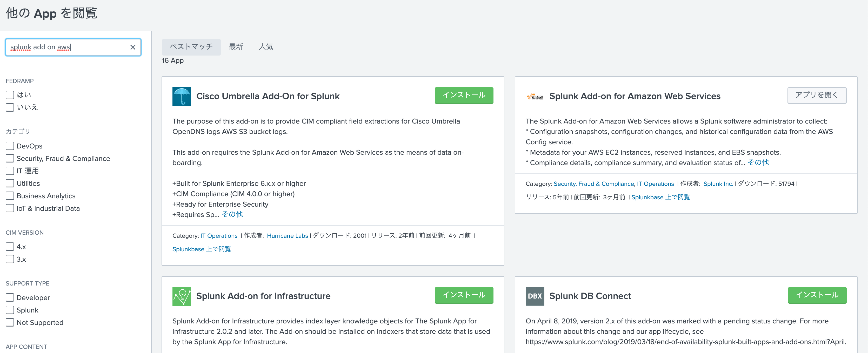Check CIM version 4.x
Viewport: 868px width, 353px height.
(10, 247)
